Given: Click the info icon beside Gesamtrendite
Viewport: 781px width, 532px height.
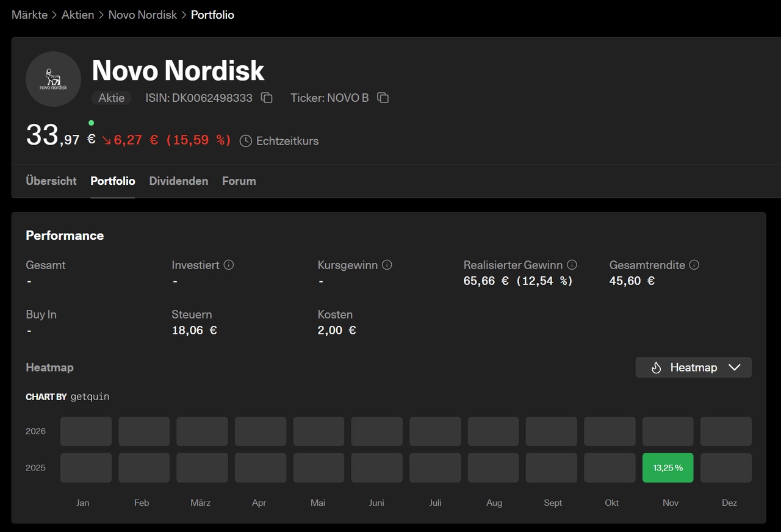Looking at the screenshot, I should [694, 265].
